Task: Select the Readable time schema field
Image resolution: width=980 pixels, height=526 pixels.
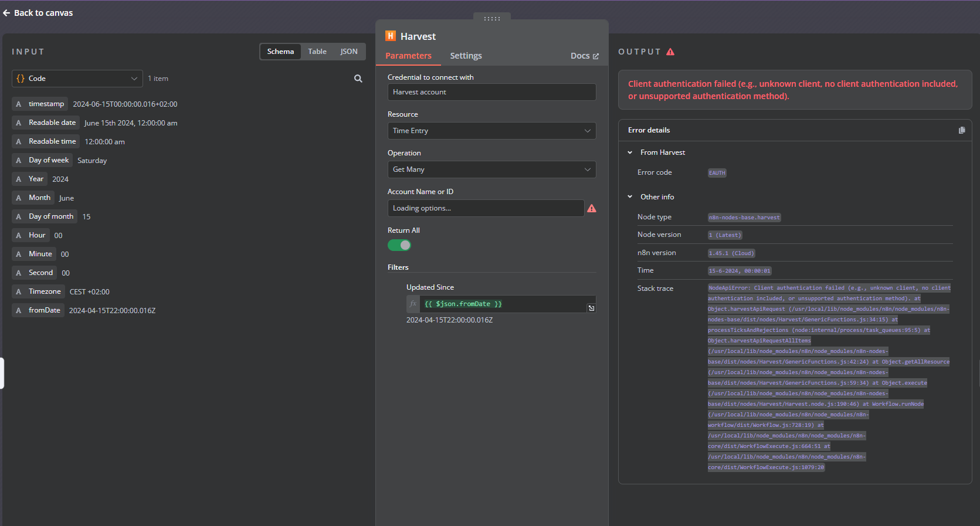Action: 46,141
